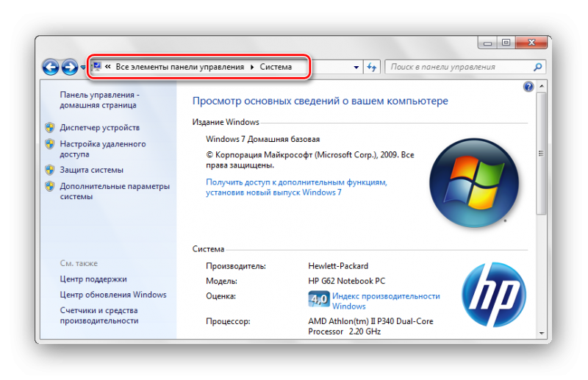
Task: Click the 'См. также' heading
Action: click(79, 263)
